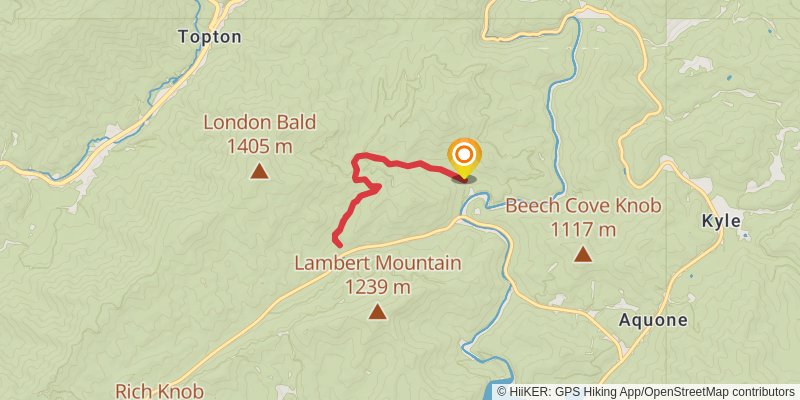The width and height of the screenshot is (800, 400).
Task: Click the Rich Knob label
Action: pos(160,391)
